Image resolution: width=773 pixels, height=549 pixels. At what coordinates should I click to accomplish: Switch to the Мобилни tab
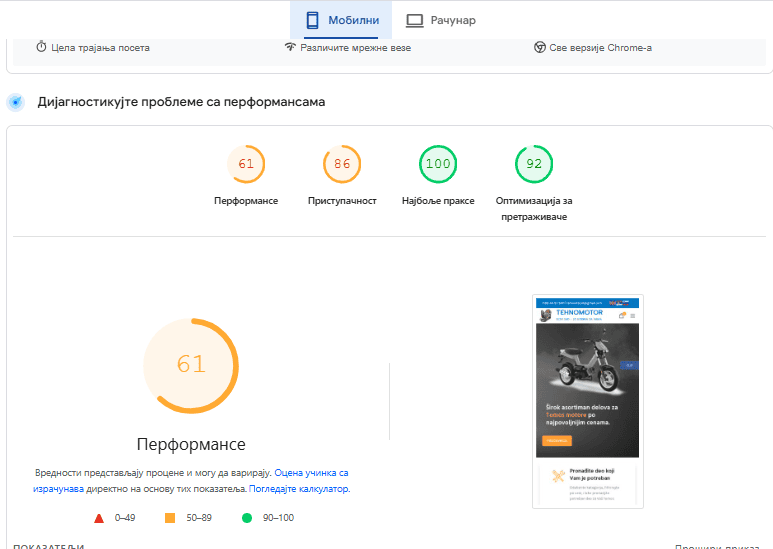tap(341, 20)
